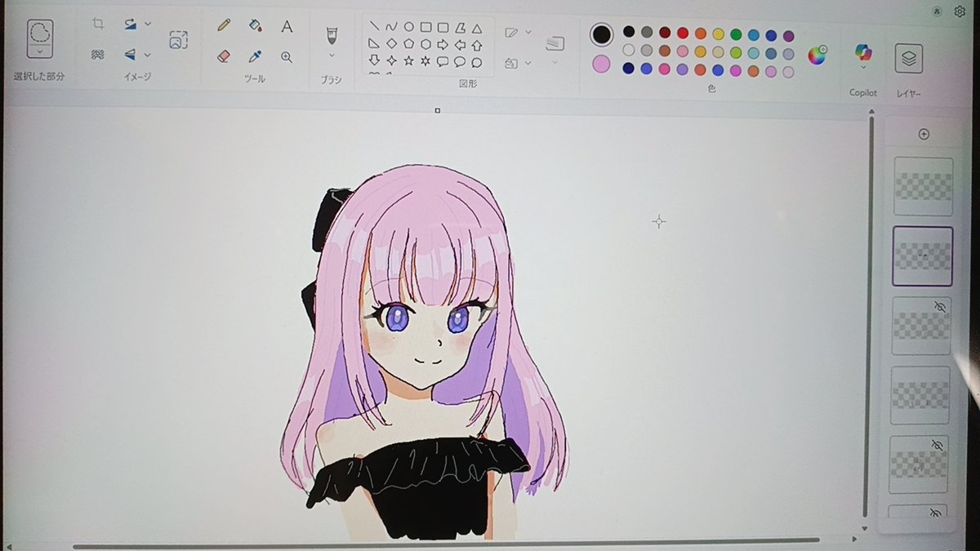Select the Eyedropper color picker tool
The height and width of the screenshot is (551, 980).
coord(256,56)
